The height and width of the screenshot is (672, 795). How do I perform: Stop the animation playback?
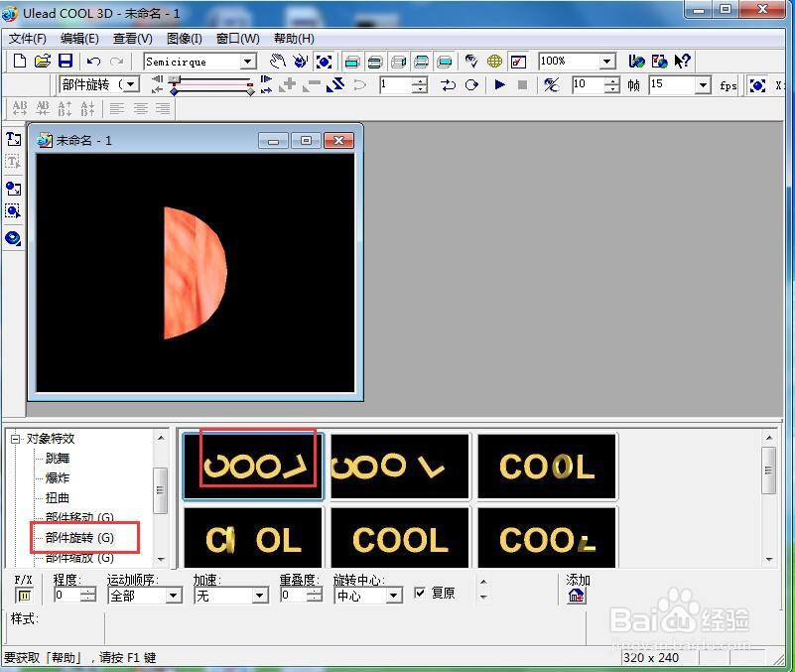[x=522, y=84]
